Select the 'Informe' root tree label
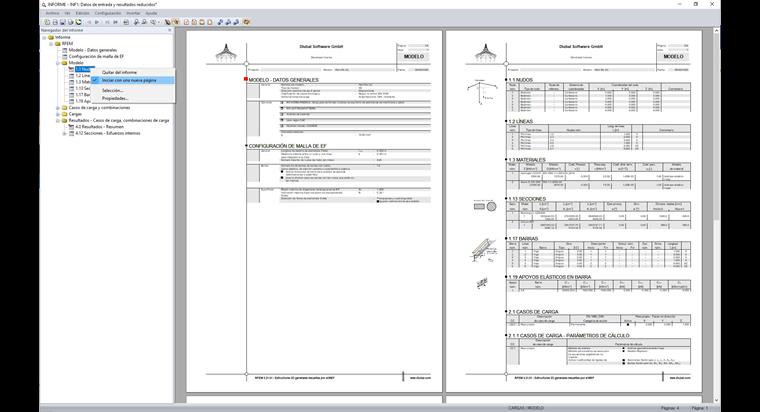The width and height of the screenshot is (760, 412). click(x=63, y=37)
